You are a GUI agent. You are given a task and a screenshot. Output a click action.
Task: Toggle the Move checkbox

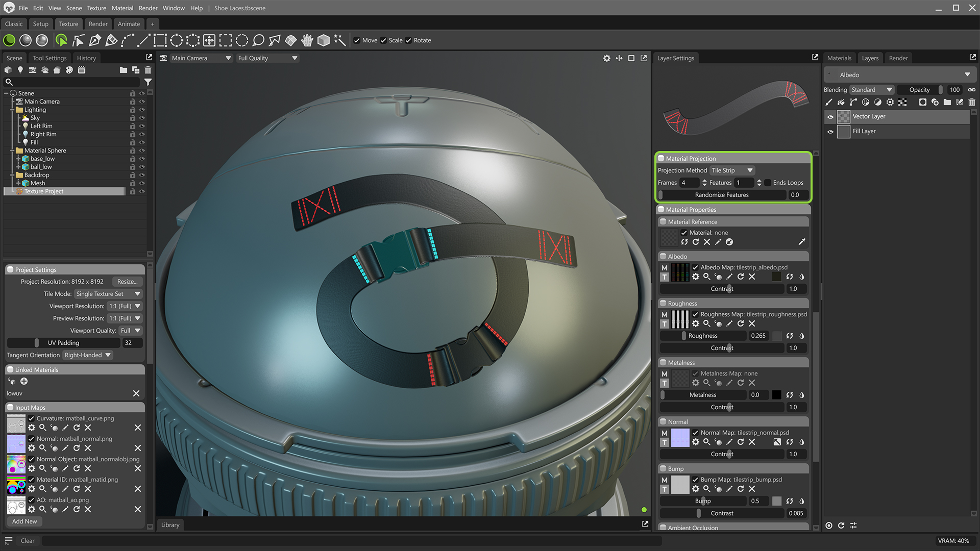tap(357, 40)
